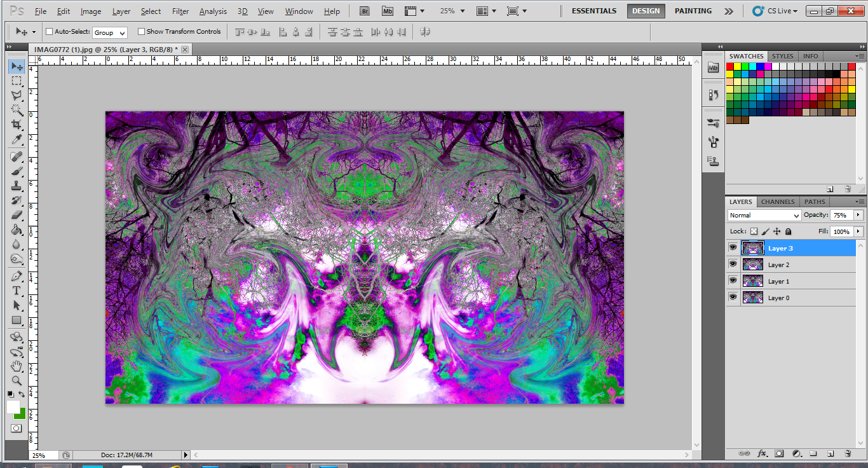Create new layer icon in Layers panel
This screenshot has height=468, width=868.
[x=830, y=453]
